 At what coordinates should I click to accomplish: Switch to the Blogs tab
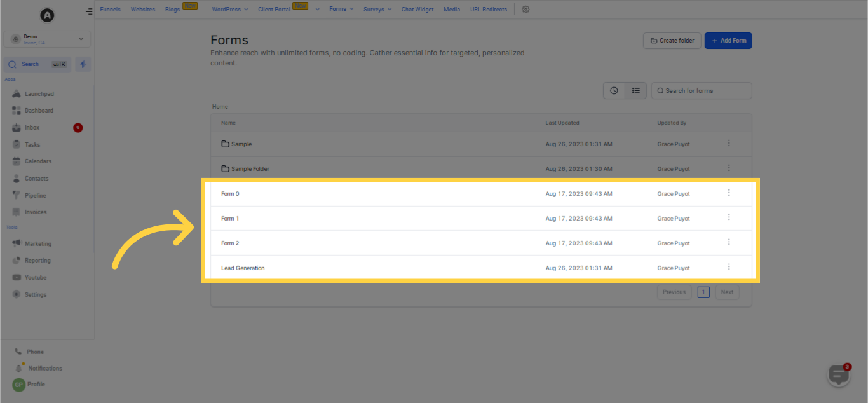click(172, 10)
